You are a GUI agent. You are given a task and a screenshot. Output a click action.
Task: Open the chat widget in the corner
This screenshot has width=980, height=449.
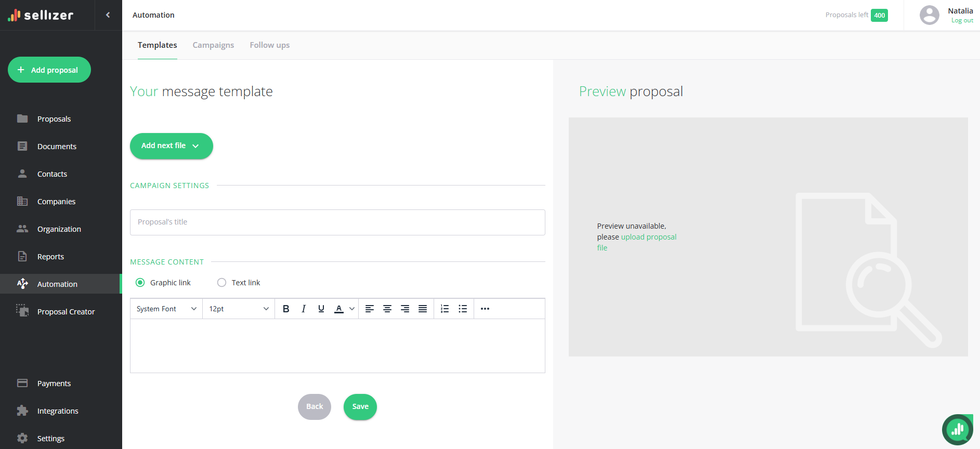coord(957,429)
